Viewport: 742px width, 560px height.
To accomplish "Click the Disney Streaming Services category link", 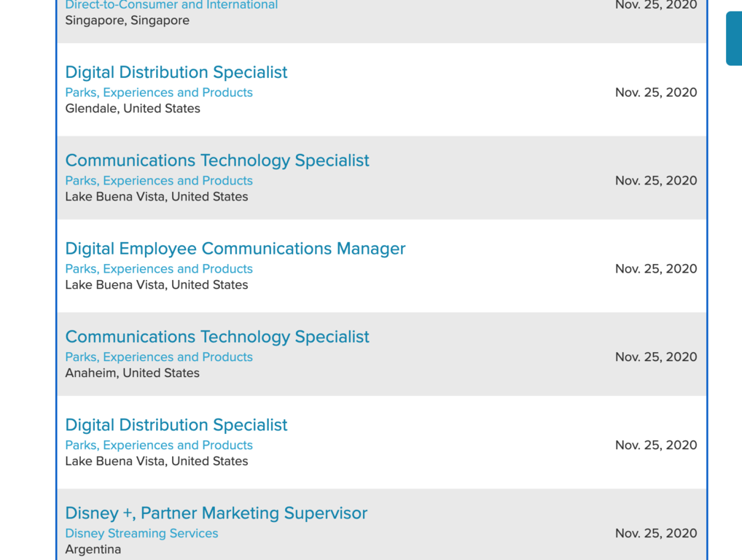I will pos(141,534).
